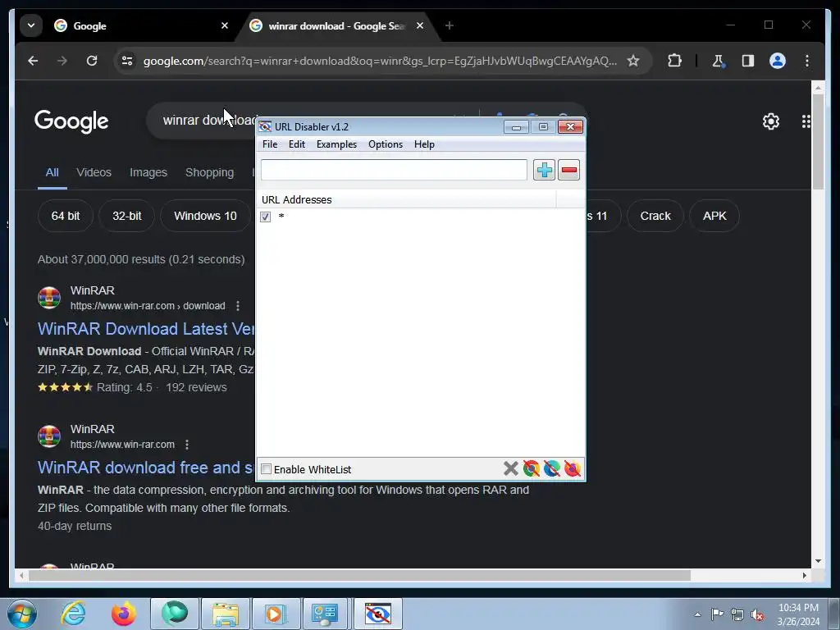The width and height of the screenshot is (840, 630).
Task: Click the Google logo on search page
Action: [71, 121]
